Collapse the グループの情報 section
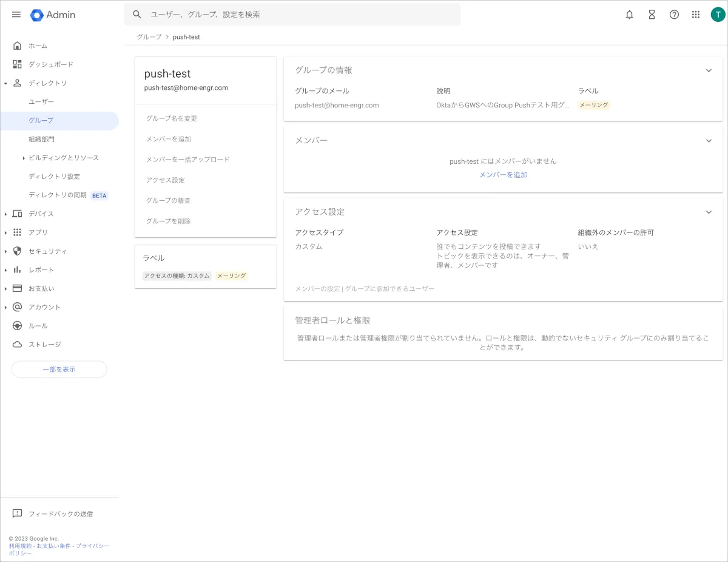728x562 pixels. 709,70
